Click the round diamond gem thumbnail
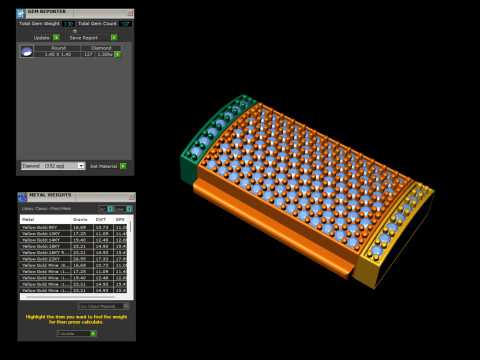Viewport: 480px width, 360px height. coord(27,51)
